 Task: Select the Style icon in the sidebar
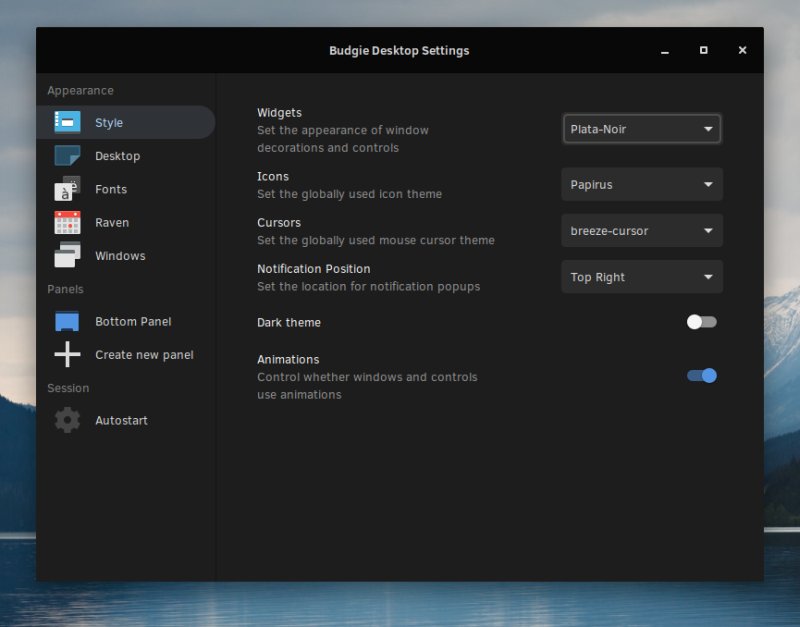(x=66, y=121)
